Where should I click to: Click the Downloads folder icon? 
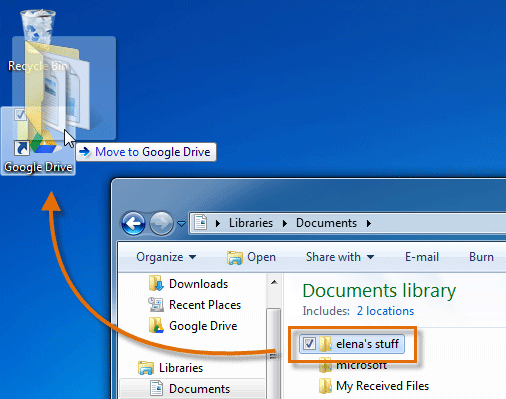pyautogui.click(x=156, y=283)
